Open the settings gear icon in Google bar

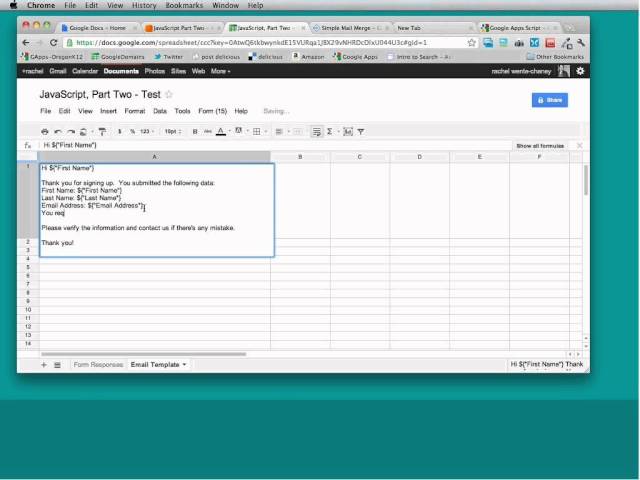pos(580,71)
